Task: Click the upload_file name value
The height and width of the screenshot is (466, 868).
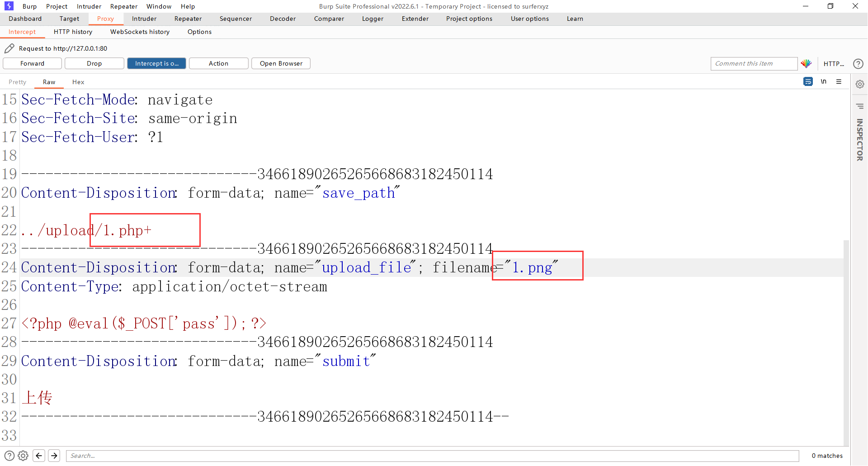Action: tap(366, 268)
